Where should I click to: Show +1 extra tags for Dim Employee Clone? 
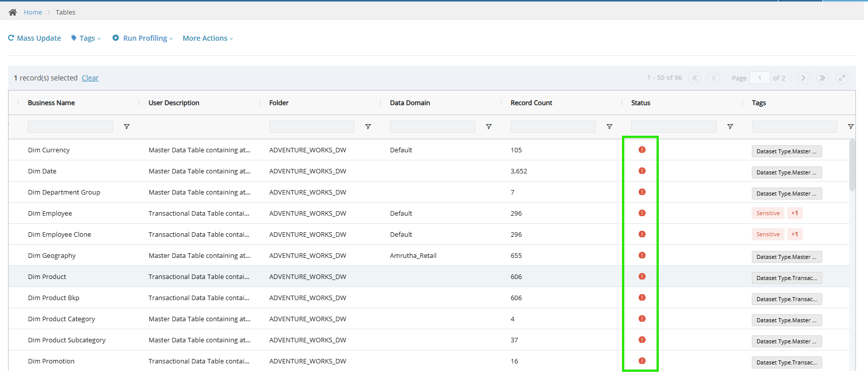pyautogui.click(x=795, y=234)
